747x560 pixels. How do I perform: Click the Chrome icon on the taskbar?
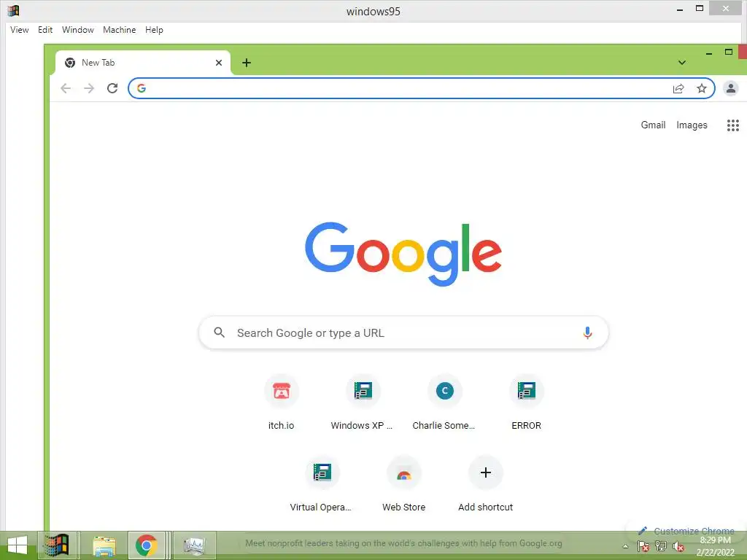147,545
